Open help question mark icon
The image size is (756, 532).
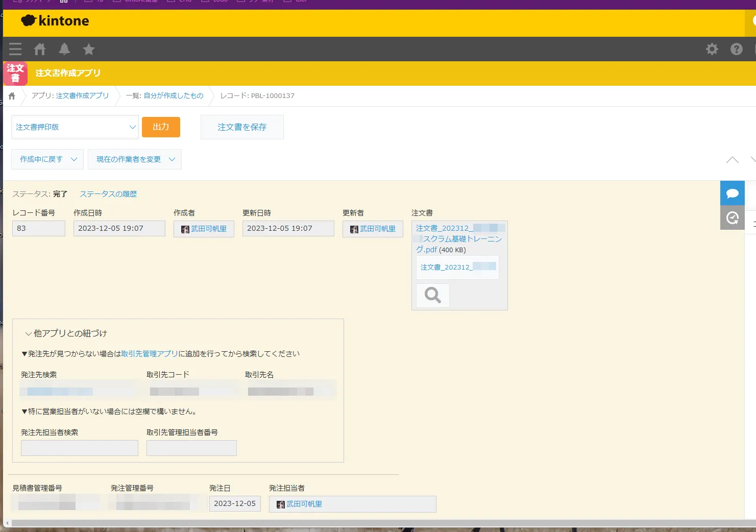tap(736, 49)
